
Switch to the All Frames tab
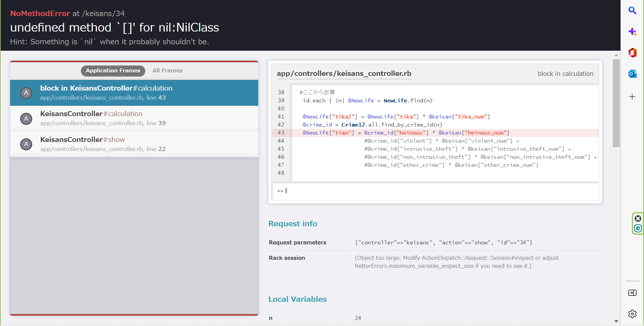click(x=167, y=71)
